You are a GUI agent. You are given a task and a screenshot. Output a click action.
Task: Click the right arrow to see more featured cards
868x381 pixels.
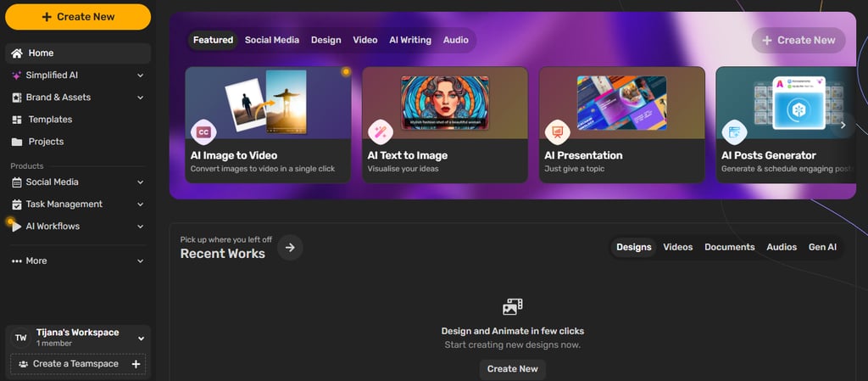click(843, 125)
